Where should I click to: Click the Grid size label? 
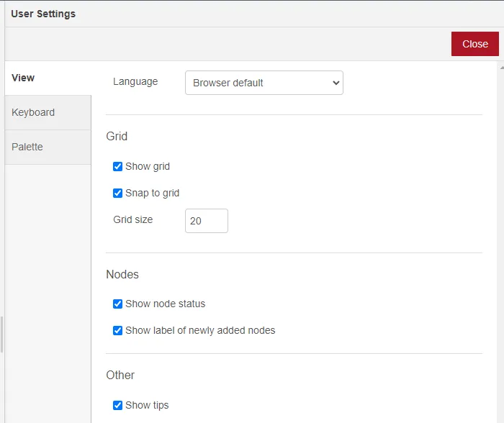point(132,219)
